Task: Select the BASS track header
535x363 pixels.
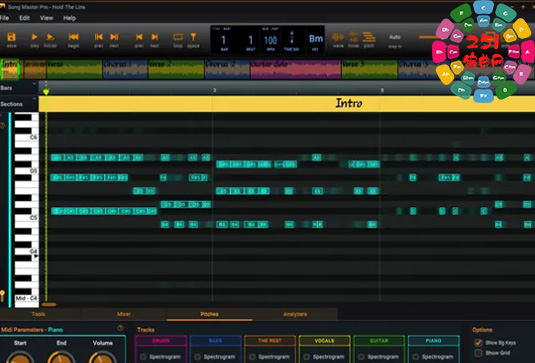Action: (216, 341)
